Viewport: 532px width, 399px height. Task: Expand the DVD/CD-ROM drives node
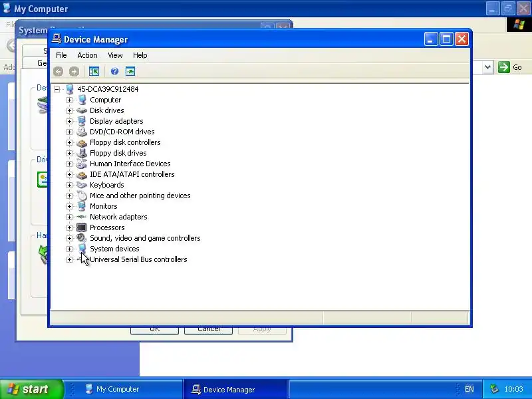point(70,132)
